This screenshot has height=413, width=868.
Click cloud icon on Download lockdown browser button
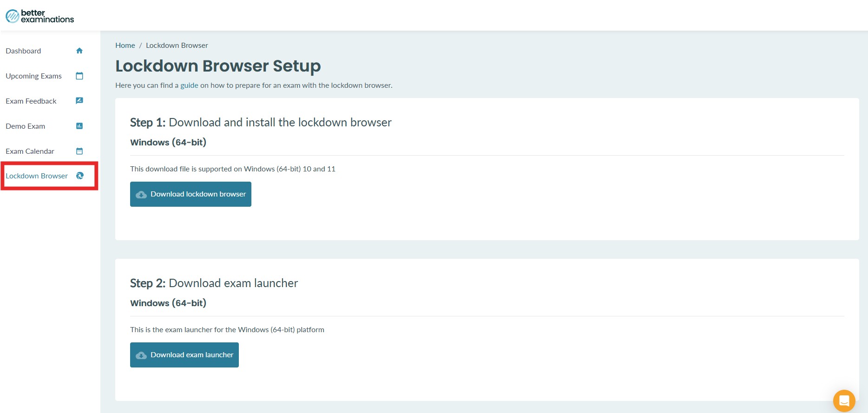coord(141,195)
